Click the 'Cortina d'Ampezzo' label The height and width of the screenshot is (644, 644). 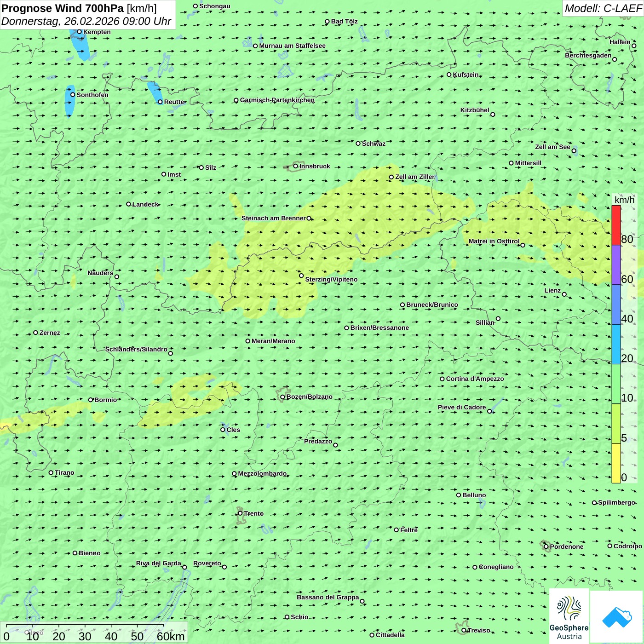(475, 379)
